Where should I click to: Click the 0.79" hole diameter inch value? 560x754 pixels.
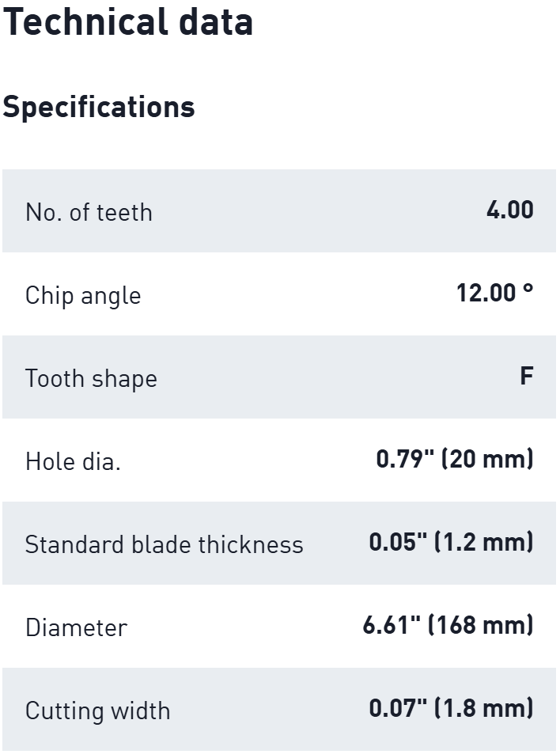point(404,460)
